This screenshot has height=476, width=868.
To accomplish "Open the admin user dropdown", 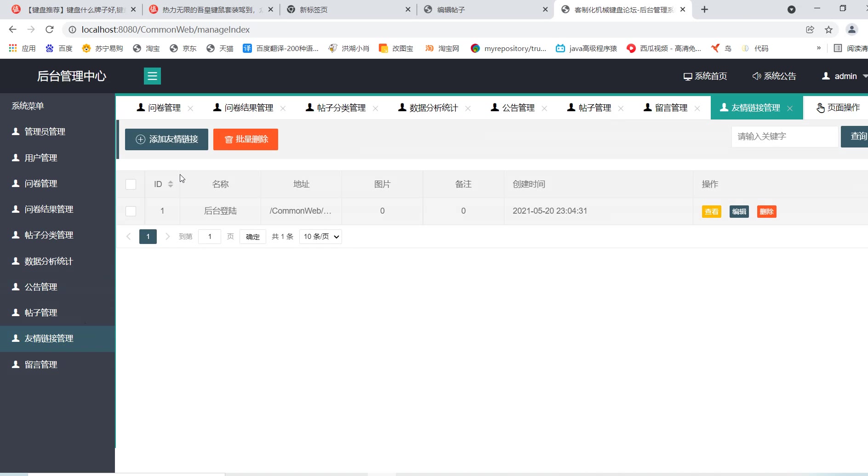I will tap(845, 76).
